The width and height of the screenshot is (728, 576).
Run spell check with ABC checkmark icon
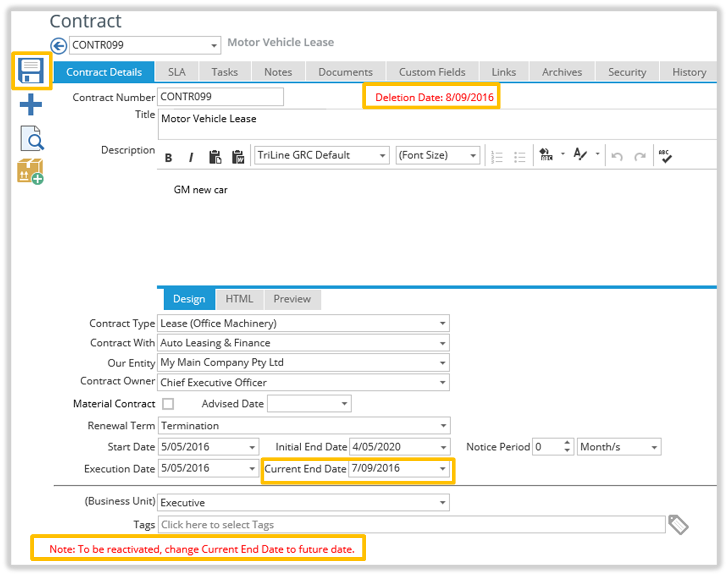tap(665, 156)
